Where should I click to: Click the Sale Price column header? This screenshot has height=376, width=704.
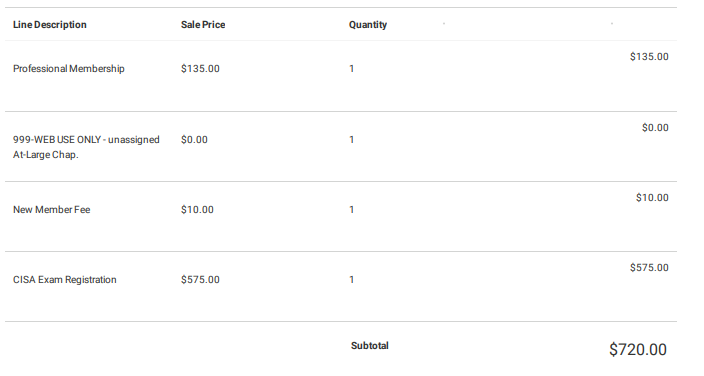(203, 25)
